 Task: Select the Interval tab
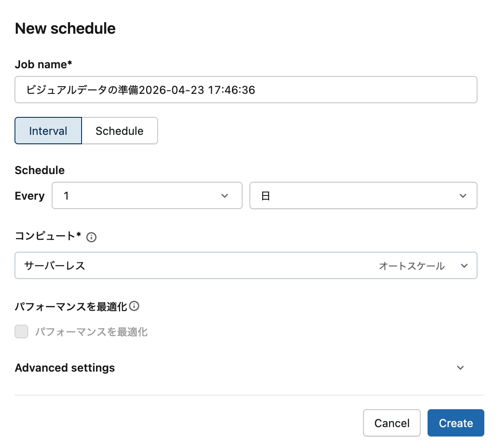click(48, 131)
